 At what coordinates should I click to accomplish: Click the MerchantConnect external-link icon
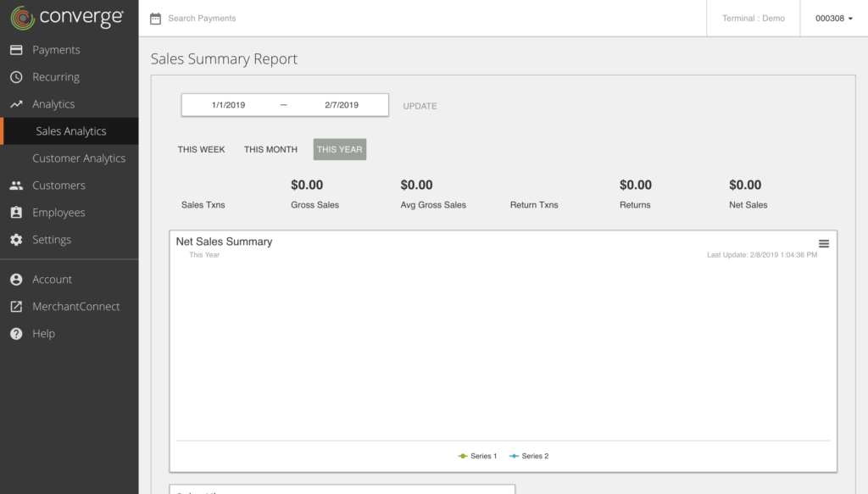[x=16, y=307]
